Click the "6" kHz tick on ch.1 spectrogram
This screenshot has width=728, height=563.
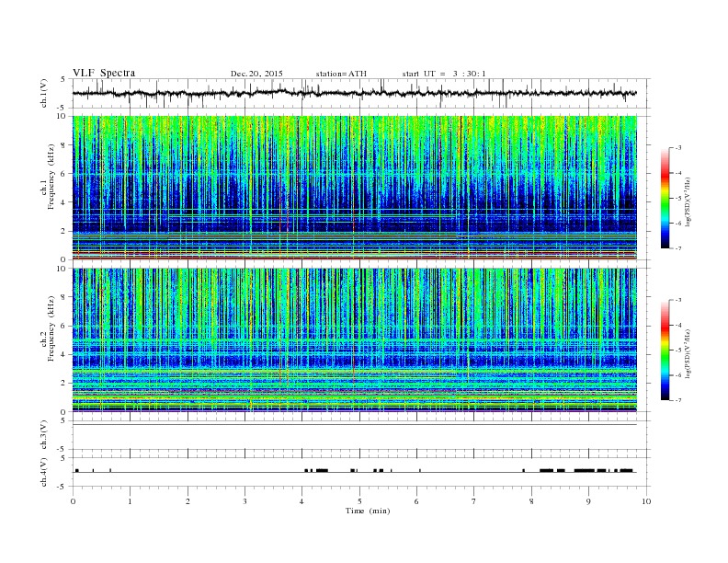coord(64,174)
